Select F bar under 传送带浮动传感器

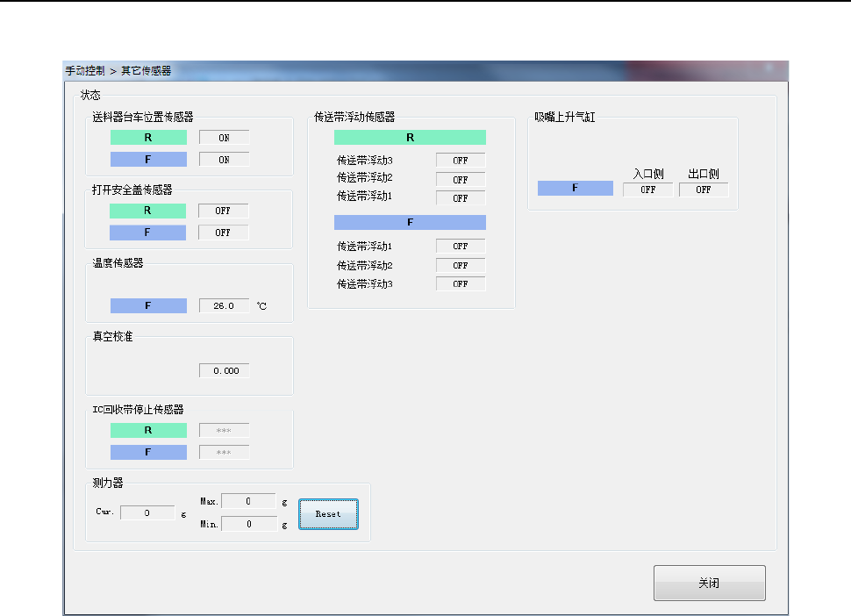coord(410,222)
